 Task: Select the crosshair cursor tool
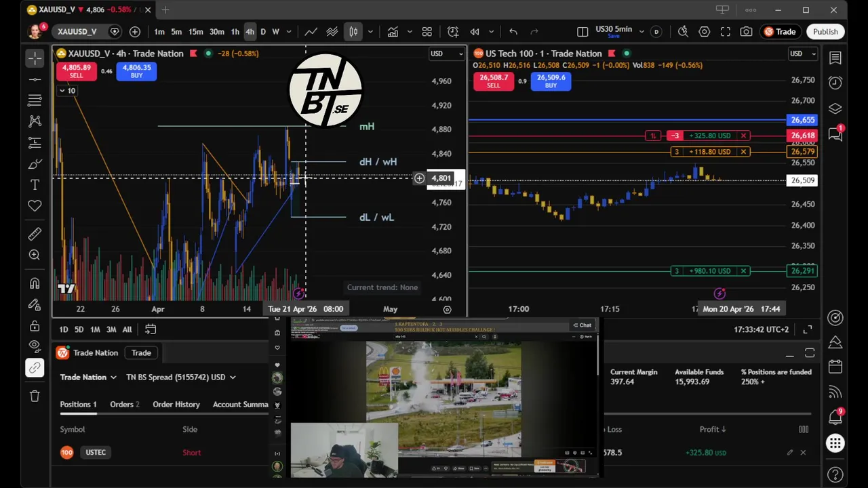coord(35,58)
